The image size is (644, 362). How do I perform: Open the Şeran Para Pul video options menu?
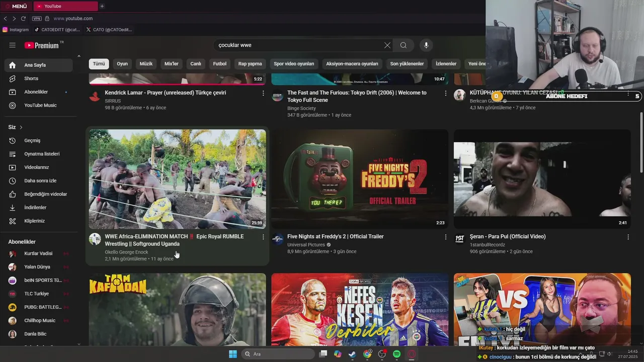click(628, 237)
